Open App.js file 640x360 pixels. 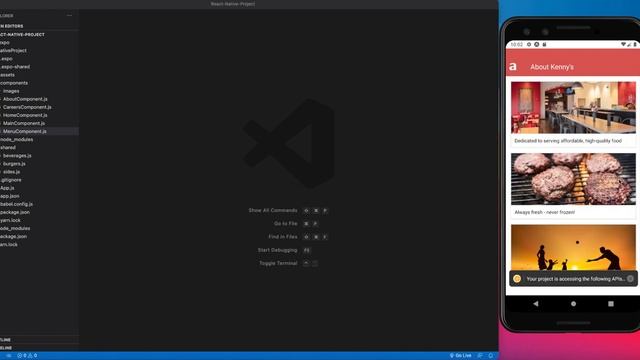tap(7, 188)
